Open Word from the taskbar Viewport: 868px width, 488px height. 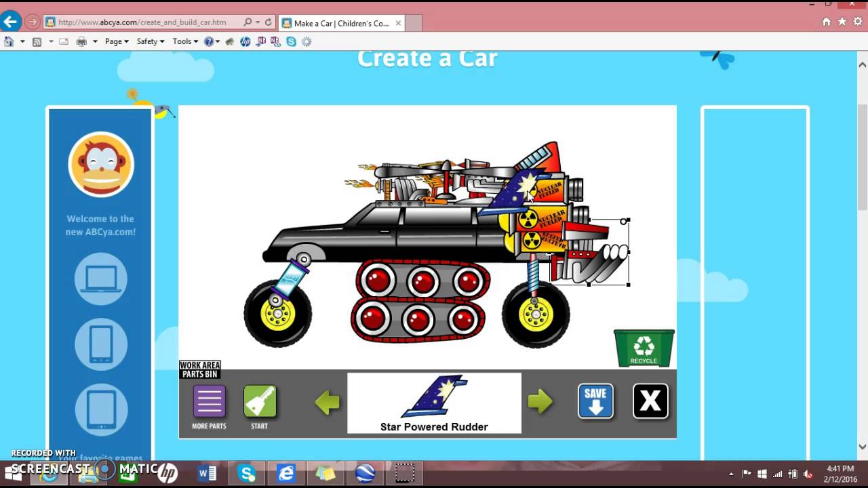[x=208, y=472]
